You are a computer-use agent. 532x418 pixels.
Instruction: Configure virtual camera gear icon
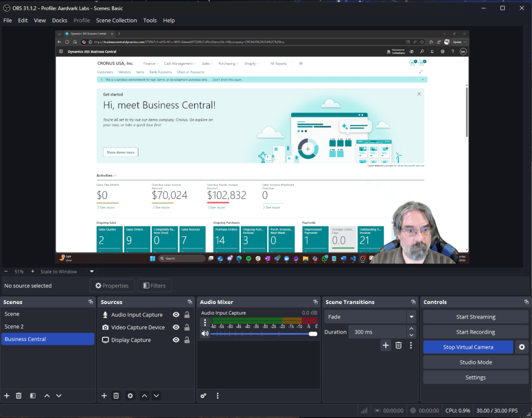tap(522, 347)
